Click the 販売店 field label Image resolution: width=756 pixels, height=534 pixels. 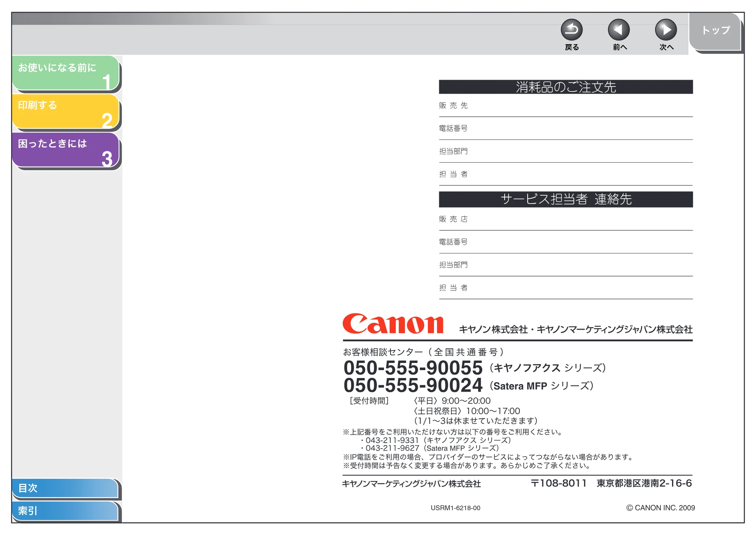453,219
